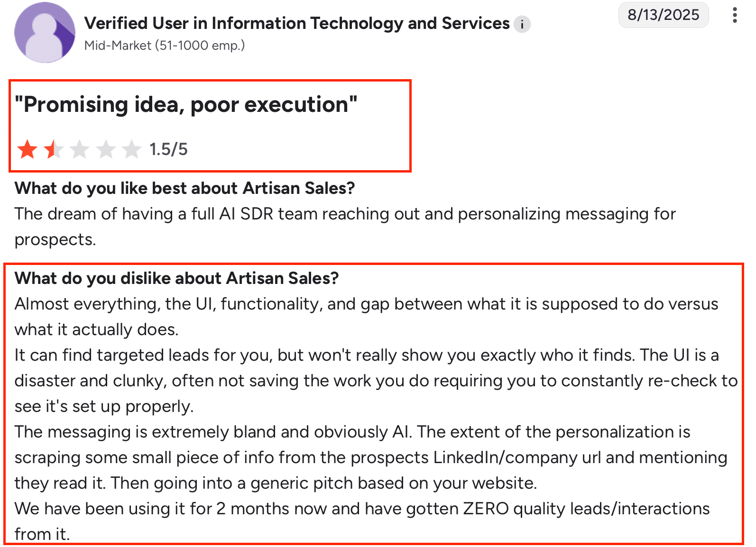Select the first red star in the rating
The height and width of the screenshot is (547, 756).
(28, 149)
